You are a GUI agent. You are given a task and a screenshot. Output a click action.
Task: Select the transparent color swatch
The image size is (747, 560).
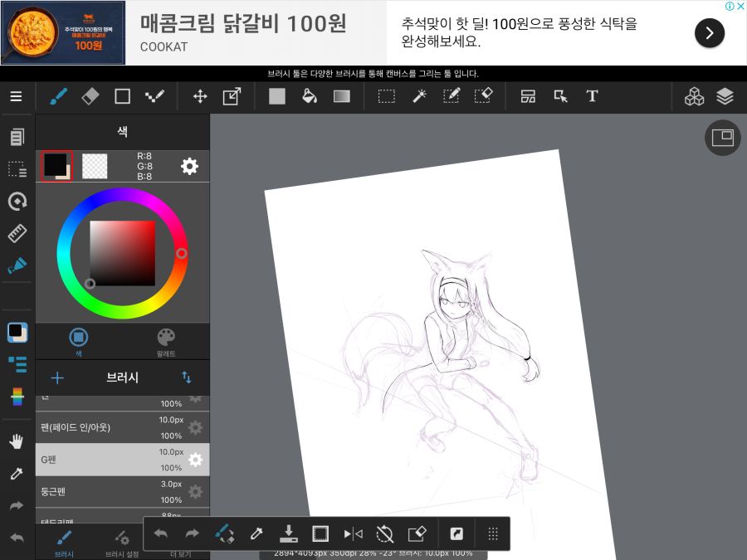coord(95,166)
